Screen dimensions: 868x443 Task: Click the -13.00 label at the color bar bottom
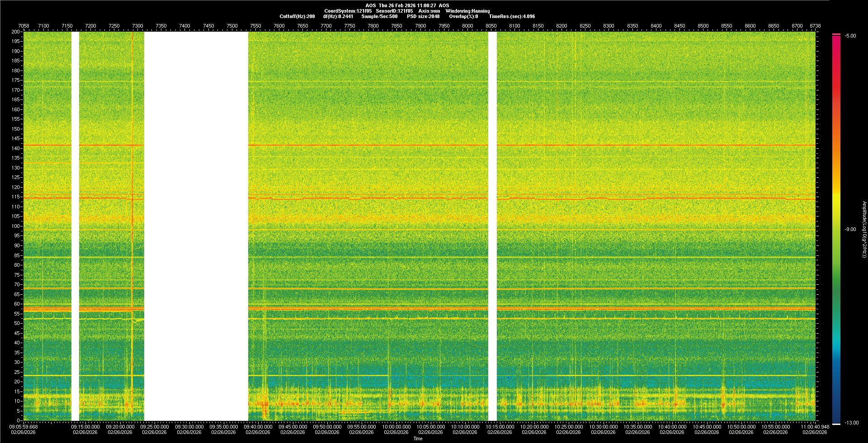851,423
